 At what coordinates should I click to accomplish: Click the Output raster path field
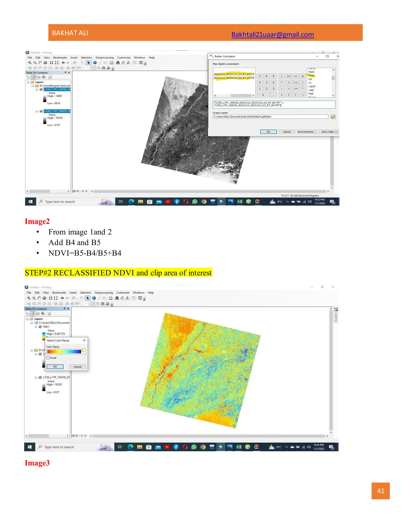271,117
